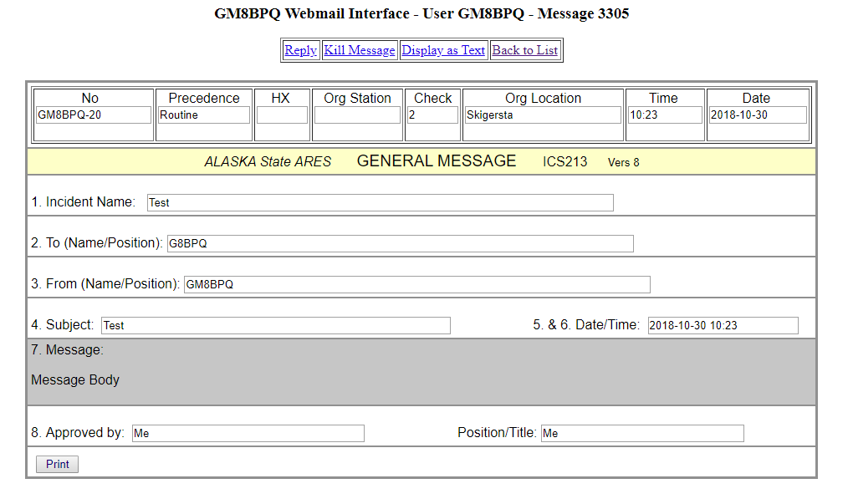Select the Position/Title field showing Me
Image resolution: width=848 pixels, height=504 pixels.
click(x=642, y=433)
